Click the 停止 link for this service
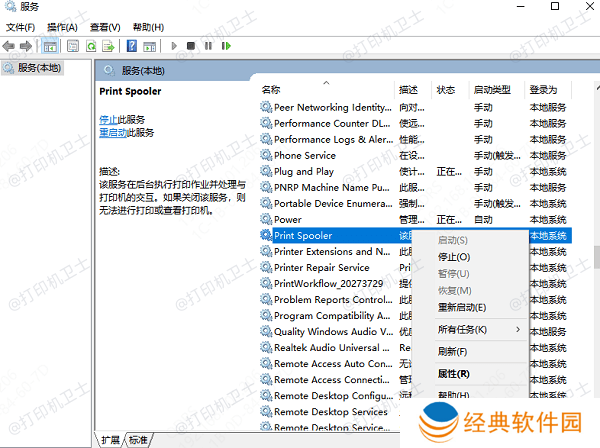This screenshot has height=448, width=600. [108, 119]
